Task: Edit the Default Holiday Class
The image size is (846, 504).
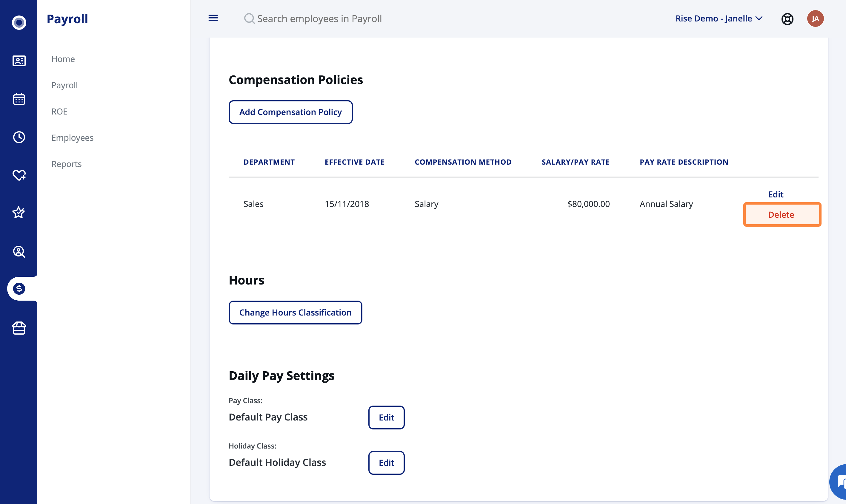Action: 386,463
